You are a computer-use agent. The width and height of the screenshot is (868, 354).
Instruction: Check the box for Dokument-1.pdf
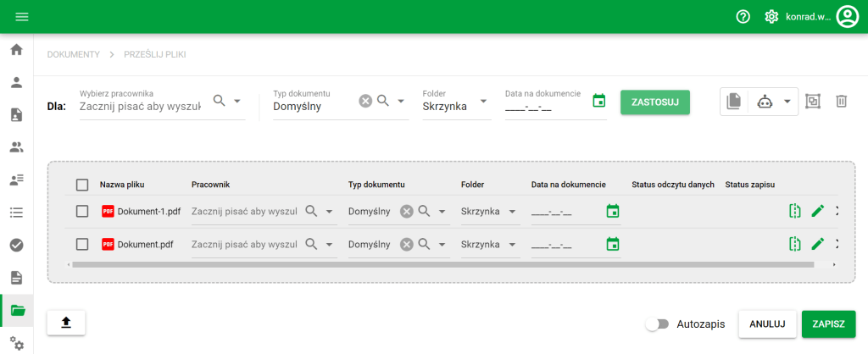click(x=82, y=211)
